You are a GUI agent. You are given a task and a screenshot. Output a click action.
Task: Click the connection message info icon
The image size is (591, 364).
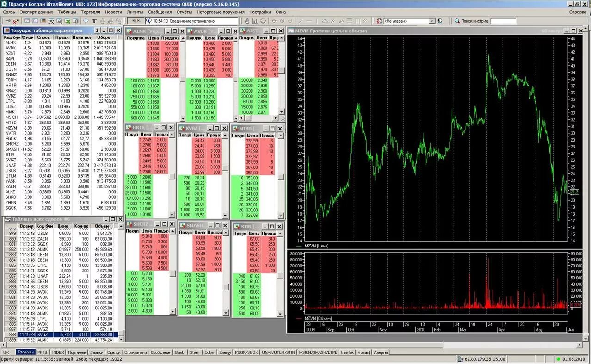148,21
